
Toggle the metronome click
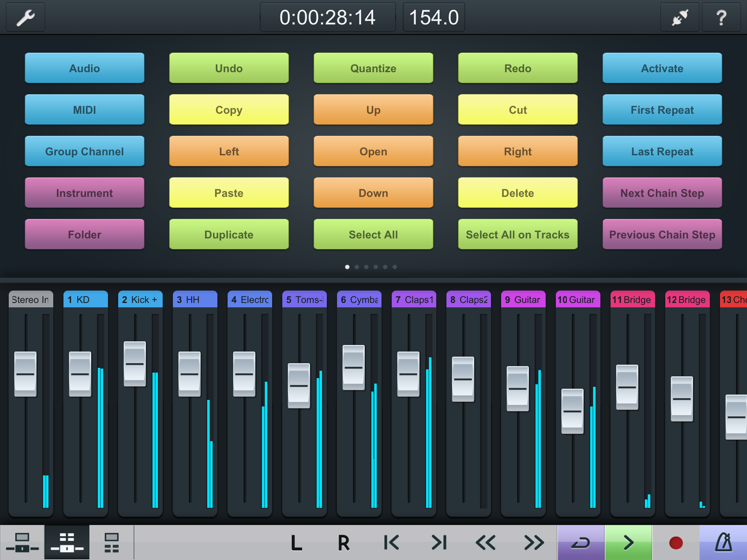pos(723,542)
